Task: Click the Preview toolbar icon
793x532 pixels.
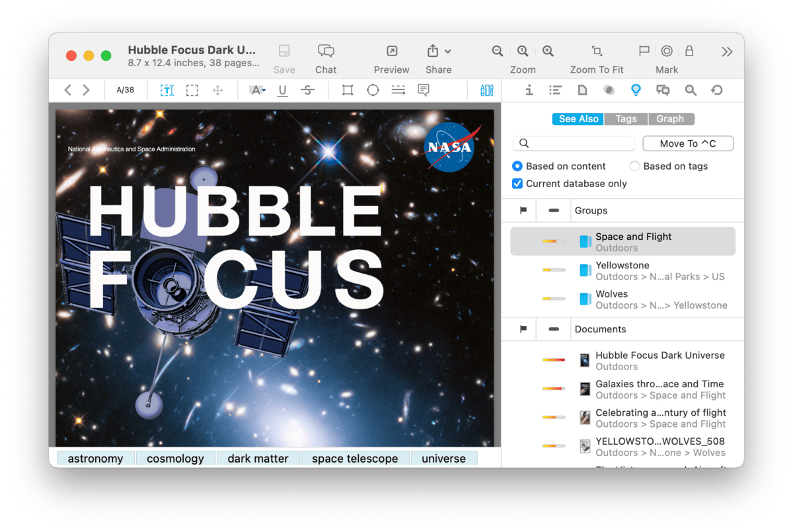Action: tap(391, 52)
